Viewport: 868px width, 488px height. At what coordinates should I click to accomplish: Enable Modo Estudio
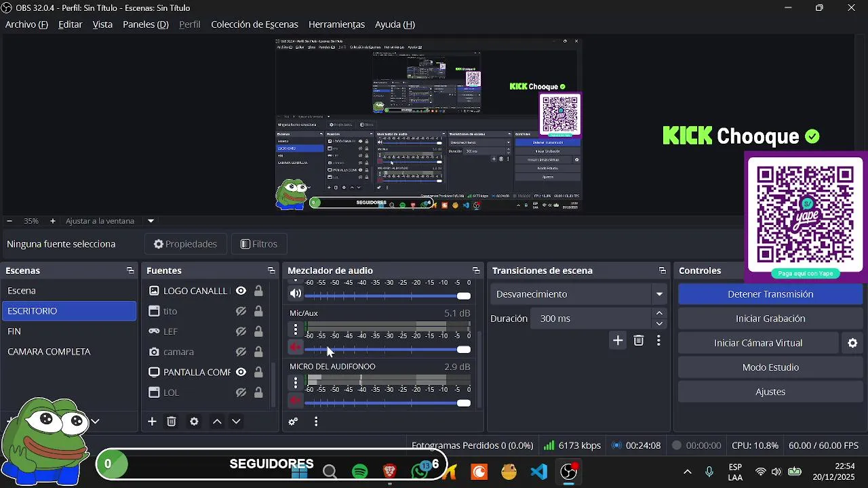[x=770, y=367]
